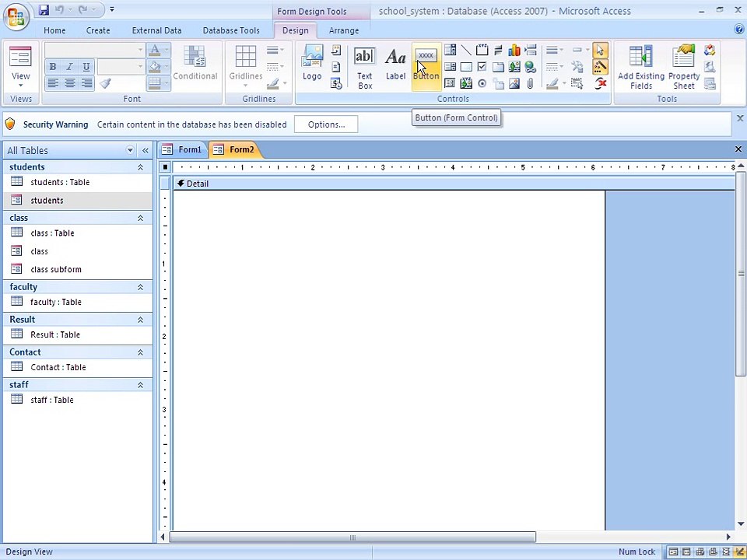The width and height of the screenshot is (747, 560).
Task: Select the Tab Control tool
Action: click(x=498, y=67)
